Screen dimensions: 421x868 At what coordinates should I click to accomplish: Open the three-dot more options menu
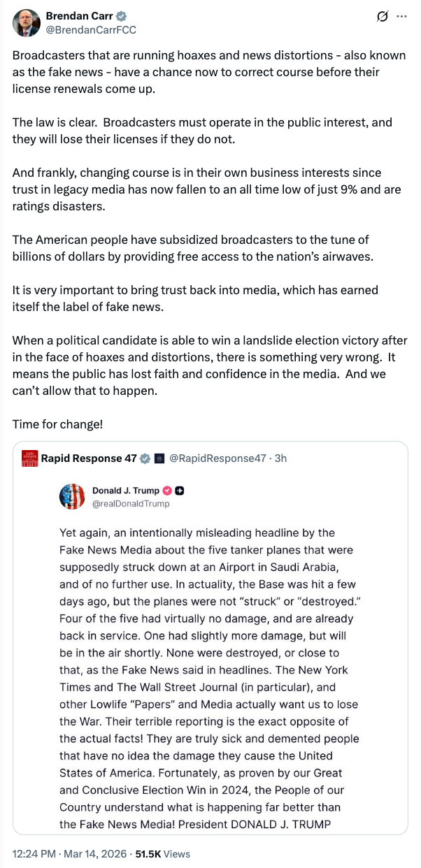[401, 17]
